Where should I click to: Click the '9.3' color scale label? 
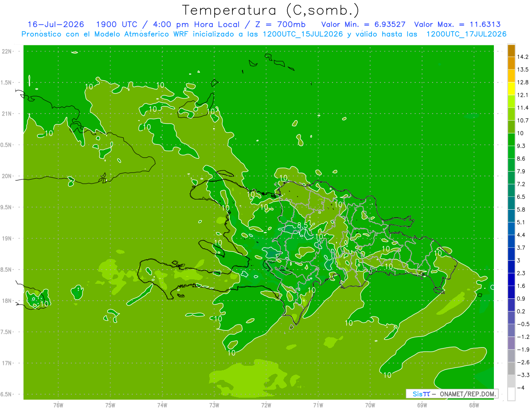point(521,145)
